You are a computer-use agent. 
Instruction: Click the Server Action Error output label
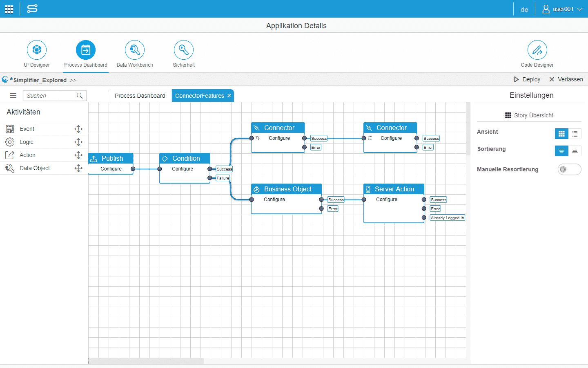coord(435,209)
